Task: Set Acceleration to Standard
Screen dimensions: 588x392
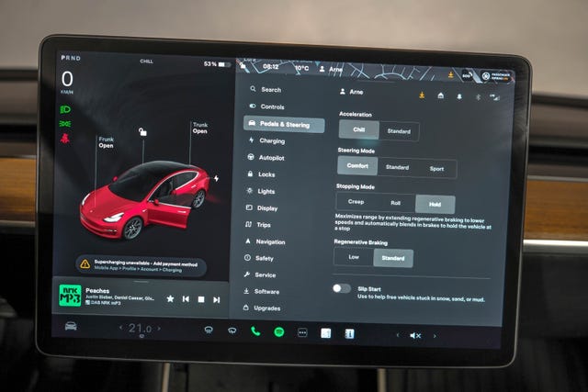Action: point(399,131)
